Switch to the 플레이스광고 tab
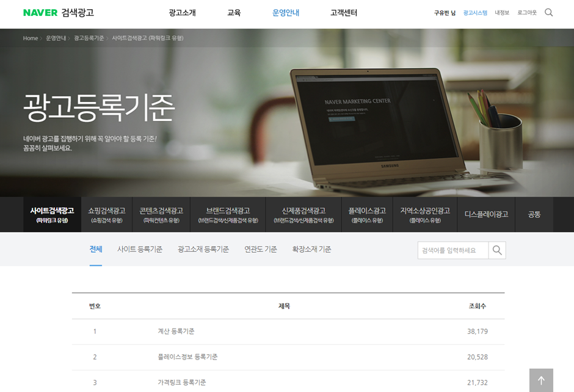The image size is (574, 392). pos(367,214)
